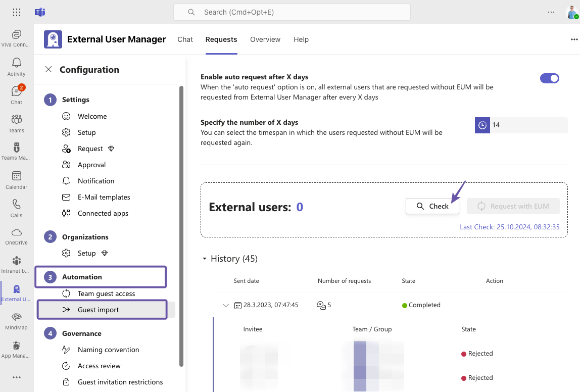Viewport: 580px width, 392px height.
Task: Open Guest invitation restrictions page
Action: point(120,382)
